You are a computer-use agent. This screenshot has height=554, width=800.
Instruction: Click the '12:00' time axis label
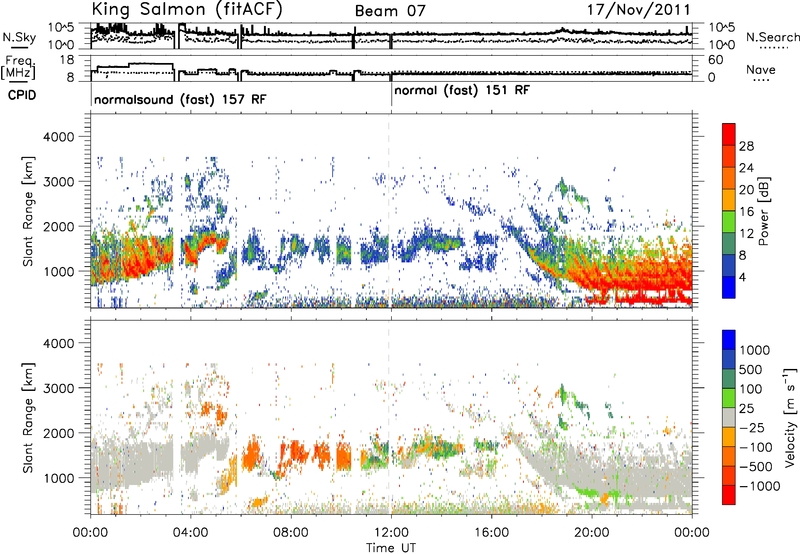point(391,533)
